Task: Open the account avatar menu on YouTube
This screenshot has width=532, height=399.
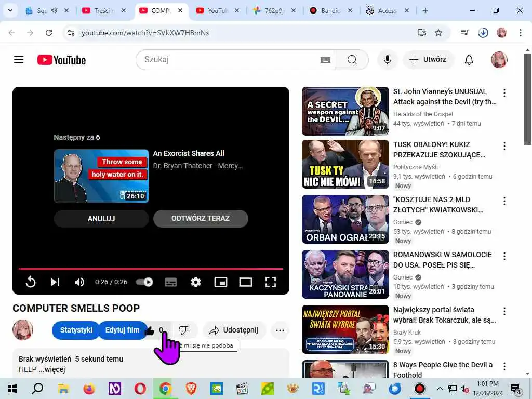Action: coord(499,60)
